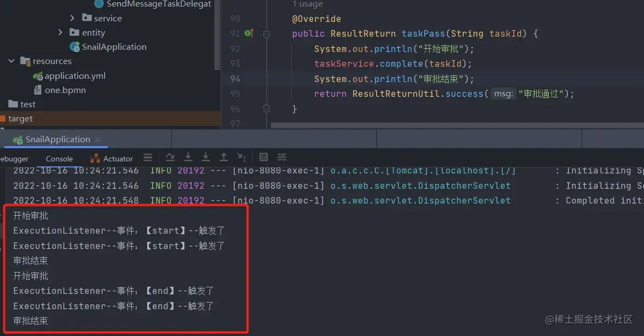Viewport: 644px width, 336px height.
Task: Select the Console tab
Action: pyautogui.click(x=59, y=159)
